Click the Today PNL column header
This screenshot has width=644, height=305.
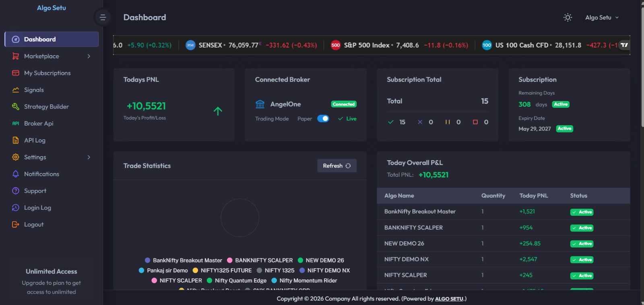click(534, 196)
